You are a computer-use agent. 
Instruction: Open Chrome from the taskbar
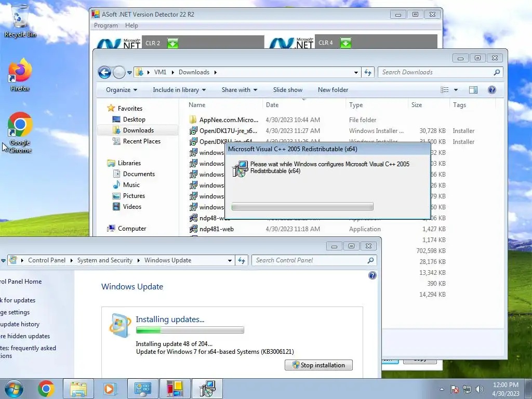click(46, 389)
